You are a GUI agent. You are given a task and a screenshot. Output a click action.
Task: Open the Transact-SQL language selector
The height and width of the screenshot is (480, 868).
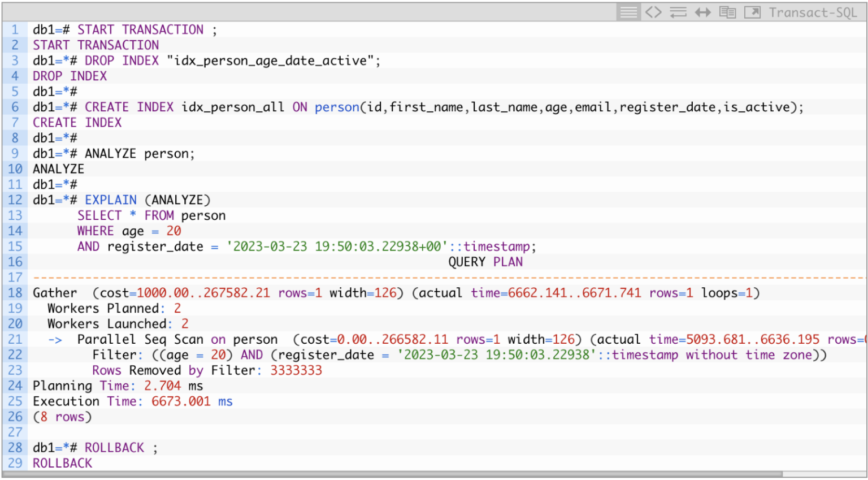813,12
